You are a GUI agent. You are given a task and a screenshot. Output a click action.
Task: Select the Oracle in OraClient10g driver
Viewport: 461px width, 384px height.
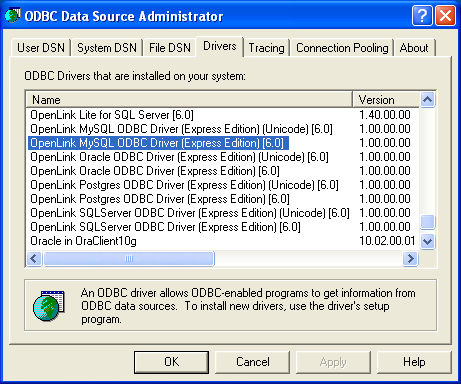[x=83, y=241]
